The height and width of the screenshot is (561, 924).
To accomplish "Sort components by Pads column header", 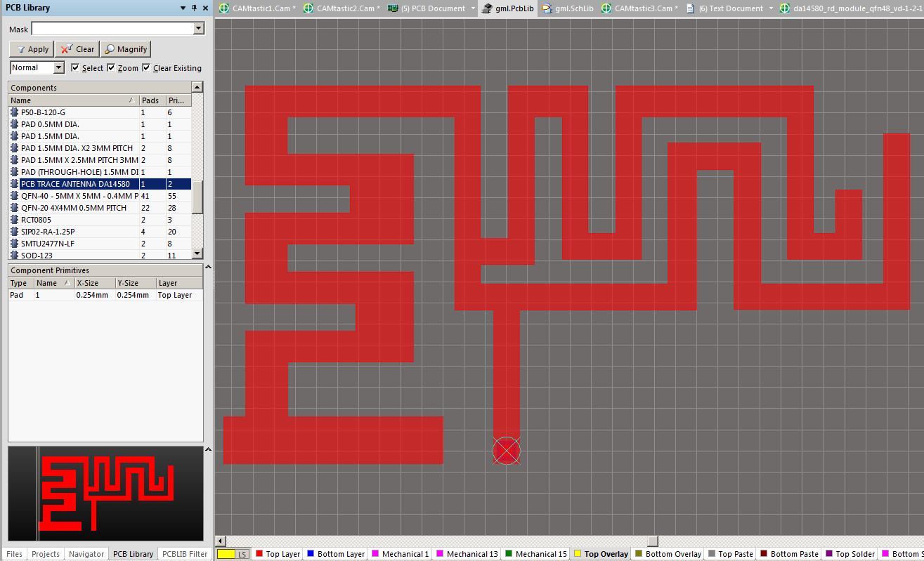I will click(152, 100).
